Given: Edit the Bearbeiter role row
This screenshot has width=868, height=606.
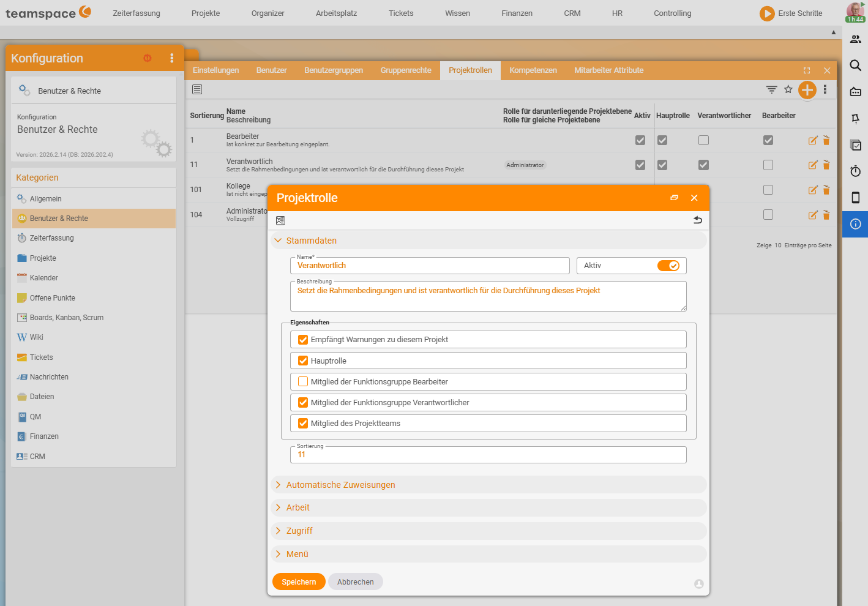Looking at the screenshot, I should [x=813, y=140].
